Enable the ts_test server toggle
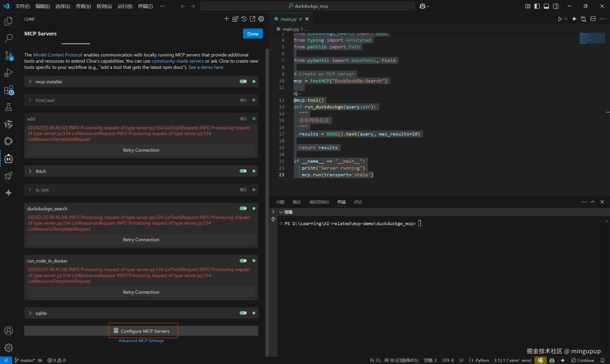610x364 pixels. pos(243,190)
